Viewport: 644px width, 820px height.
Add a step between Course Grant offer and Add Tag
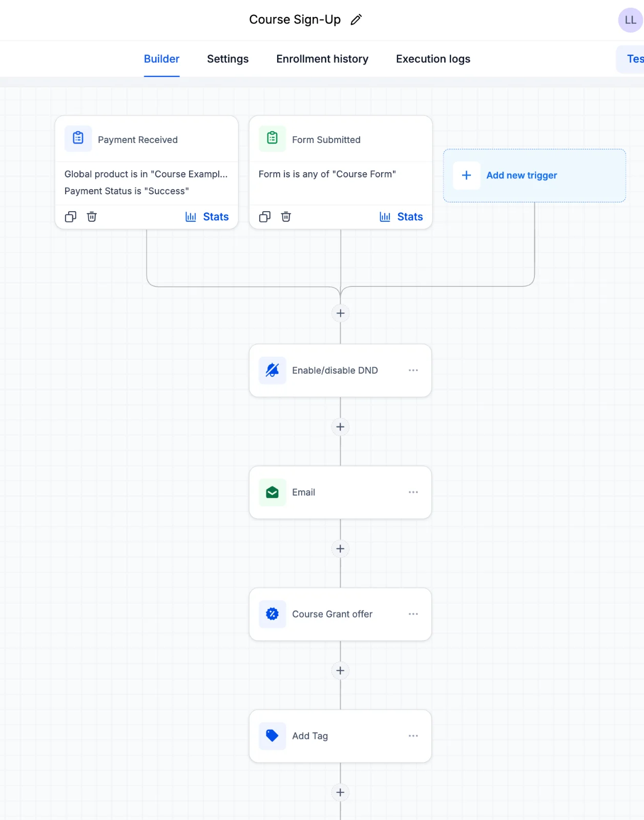[340, 671]
